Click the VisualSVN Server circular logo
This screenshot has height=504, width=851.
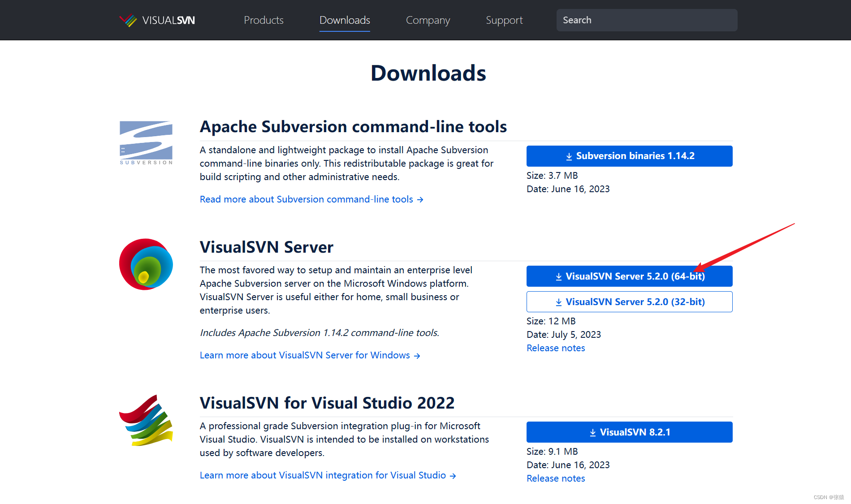(x=146, y=264)
